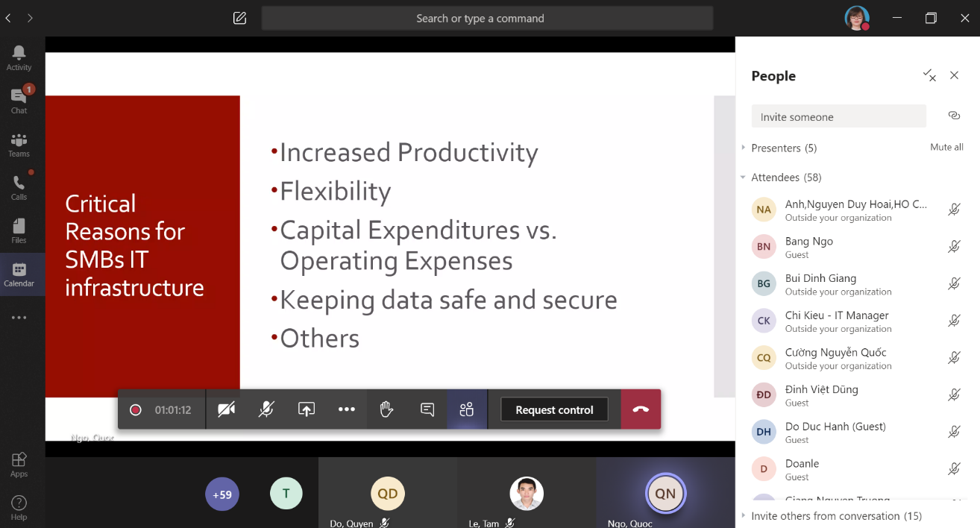Show more apps ellipsis in sidebar

tap(19, 318)
